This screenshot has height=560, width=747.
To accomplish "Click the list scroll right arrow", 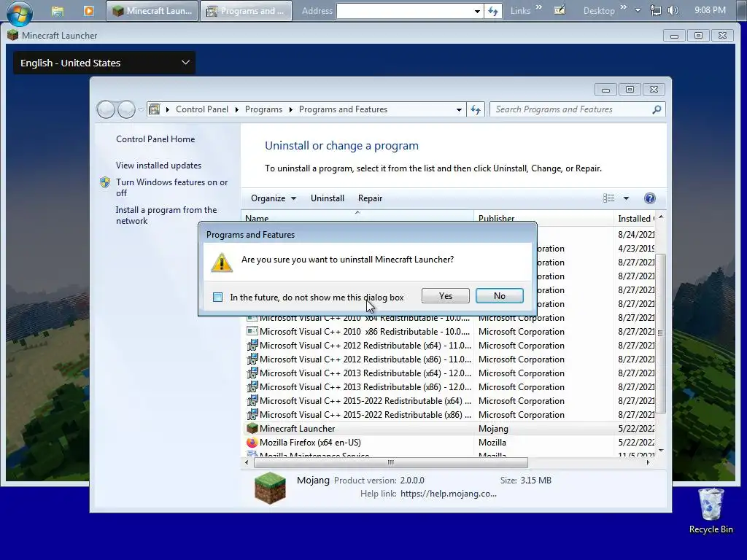I will pyautogui.click(x=648, y=462).
